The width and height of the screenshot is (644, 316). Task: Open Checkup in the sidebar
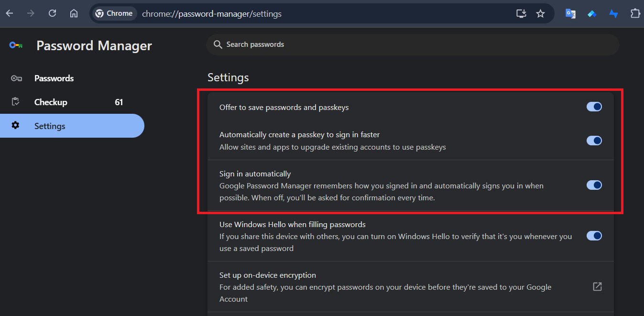(51, 102)
